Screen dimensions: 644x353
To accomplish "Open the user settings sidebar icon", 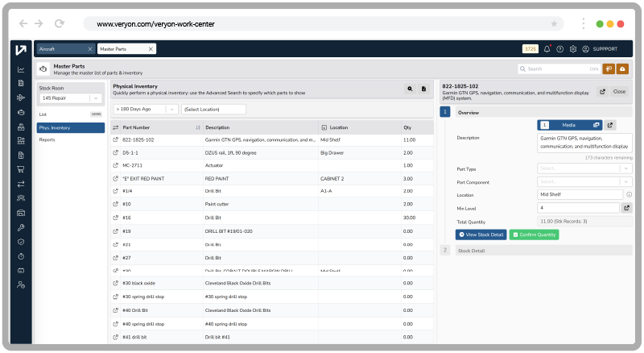I will tap(21, 284).
